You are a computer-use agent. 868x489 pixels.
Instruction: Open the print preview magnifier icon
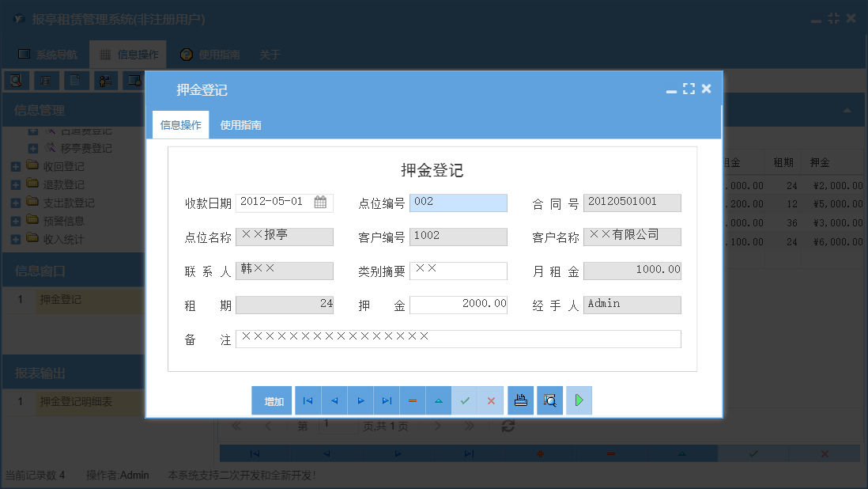549,400
